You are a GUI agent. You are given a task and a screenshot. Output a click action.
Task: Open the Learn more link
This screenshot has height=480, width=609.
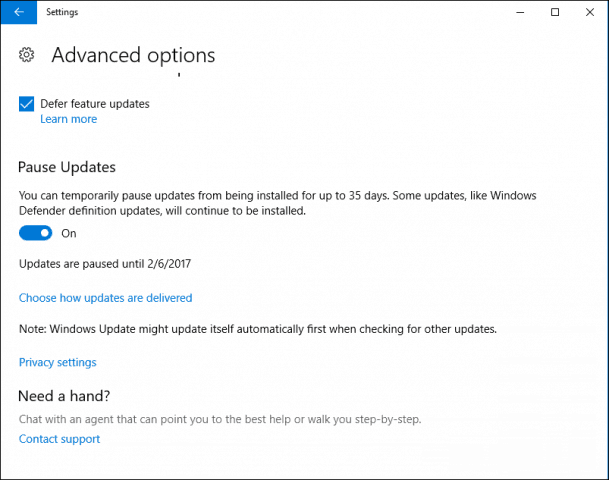click(x=69, y=119)
